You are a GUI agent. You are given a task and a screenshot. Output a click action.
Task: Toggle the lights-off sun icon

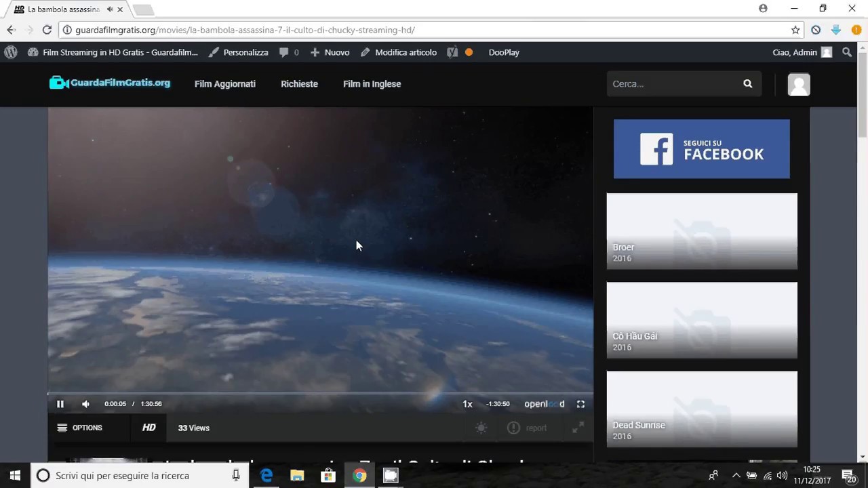click(x=481, y=428)
